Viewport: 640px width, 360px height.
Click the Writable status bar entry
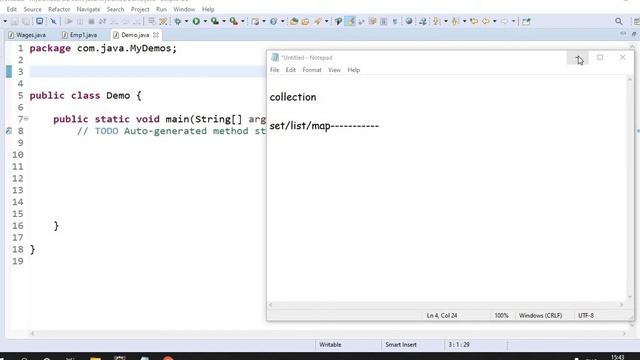tap(330, 345)
